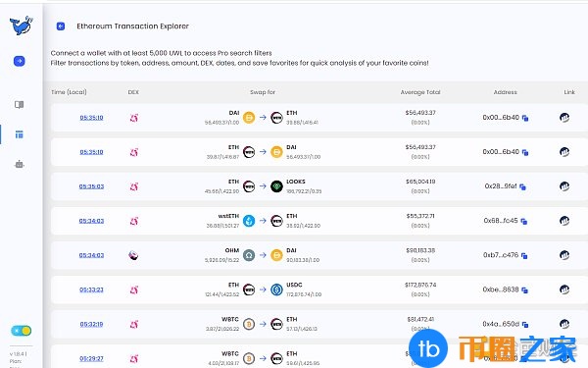588x368 pixels.
Task: Click the Average Total column header
Action: pyautogui.click(x=420, y=92)
